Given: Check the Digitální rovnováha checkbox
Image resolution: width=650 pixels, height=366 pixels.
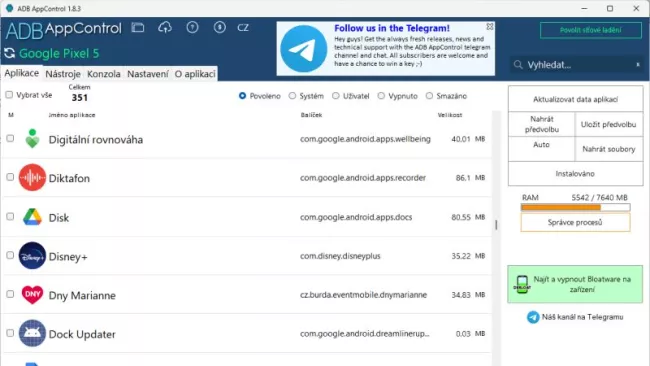Looking at the screenshot, I should click(x=10, y=138).
